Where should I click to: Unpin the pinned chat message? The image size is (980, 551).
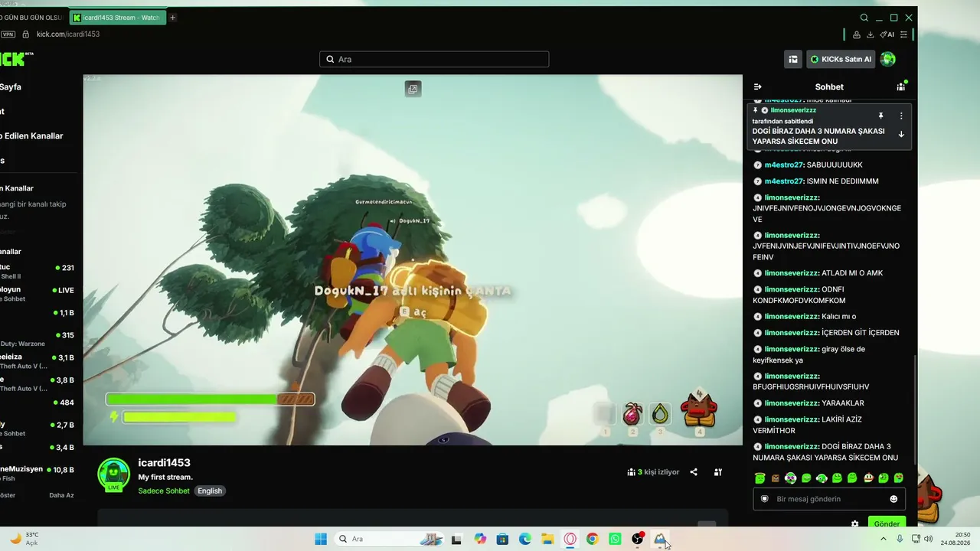880,116
